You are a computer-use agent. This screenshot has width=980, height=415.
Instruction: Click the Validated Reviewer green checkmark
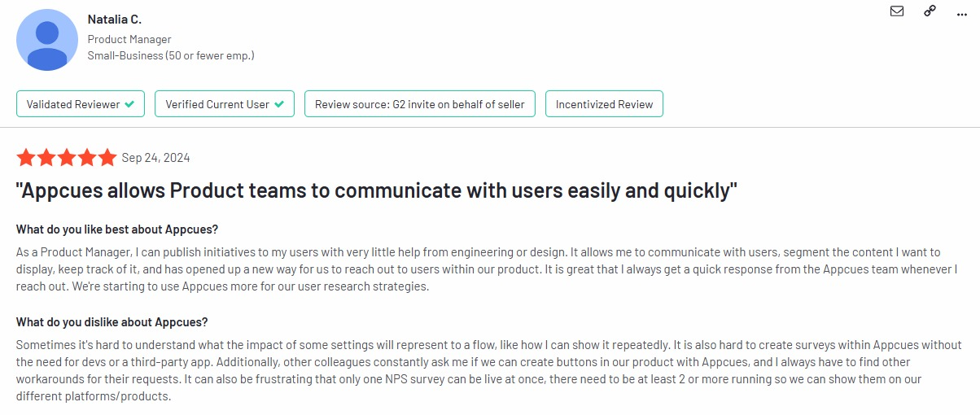pyautogui.click(x=129, y=104)
